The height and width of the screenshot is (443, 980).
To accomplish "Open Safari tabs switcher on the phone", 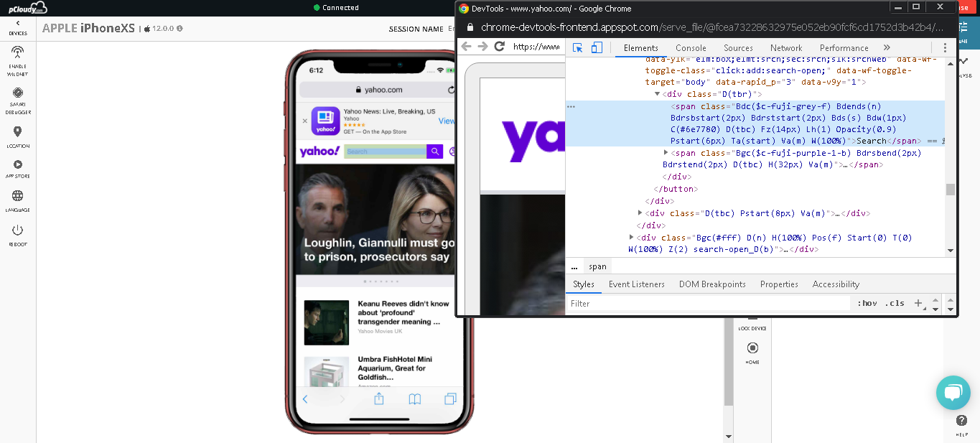I will coord(450,399).
